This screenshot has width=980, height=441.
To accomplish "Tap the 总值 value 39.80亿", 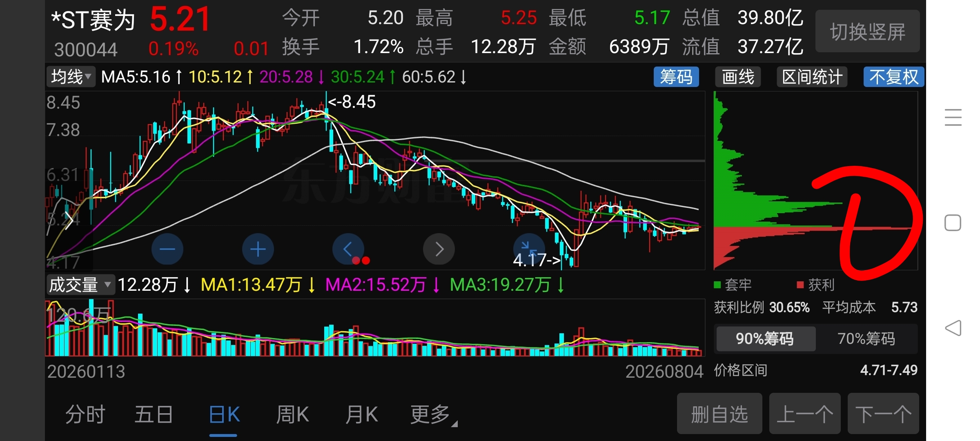I will coord(771,18).
